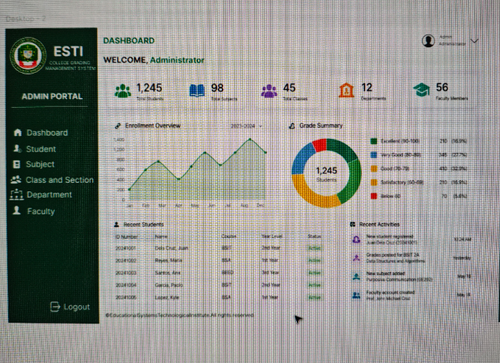
Task: Click the Enrollment Overview header icon
Action: 118,126
